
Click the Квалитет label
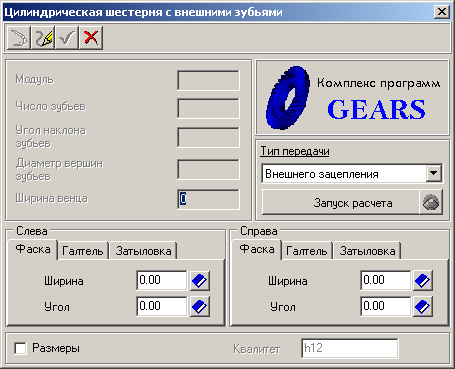(x=256, y=349)
